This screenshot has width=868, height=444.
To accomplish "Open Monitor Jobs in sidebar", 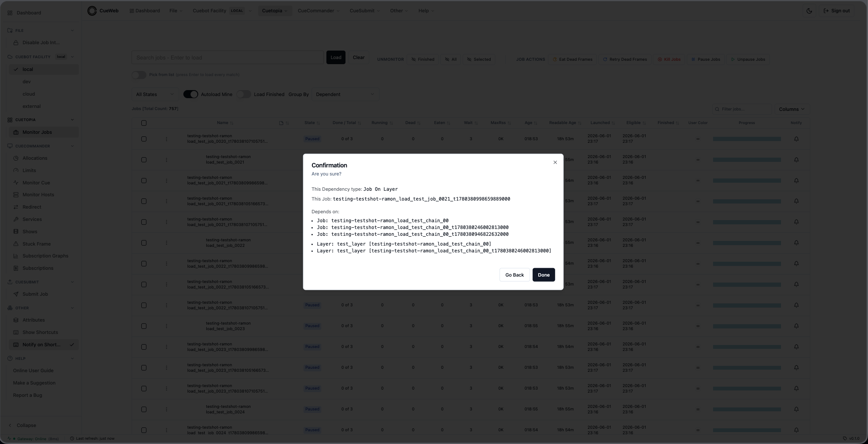I will [x=44, y=132].
